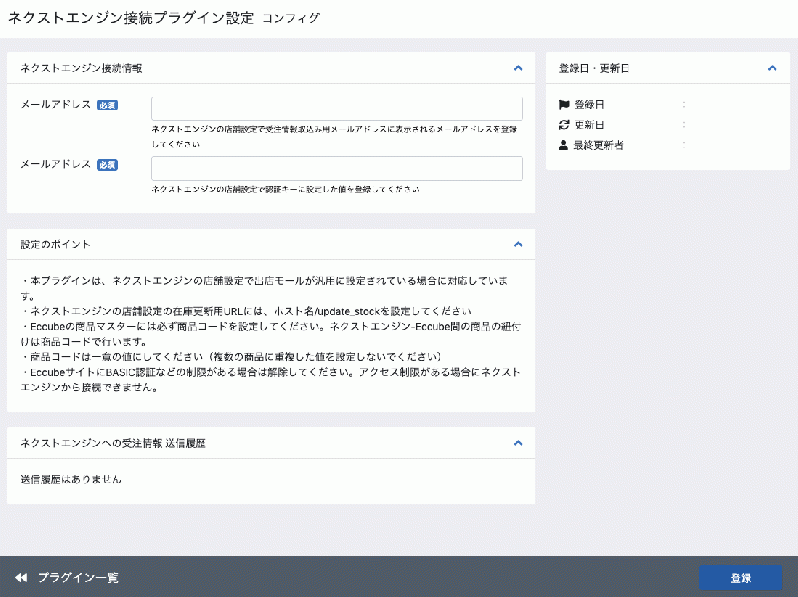Click the flag icon beside 登録日
The image size is (798, 597).
(x=563, y=105)
